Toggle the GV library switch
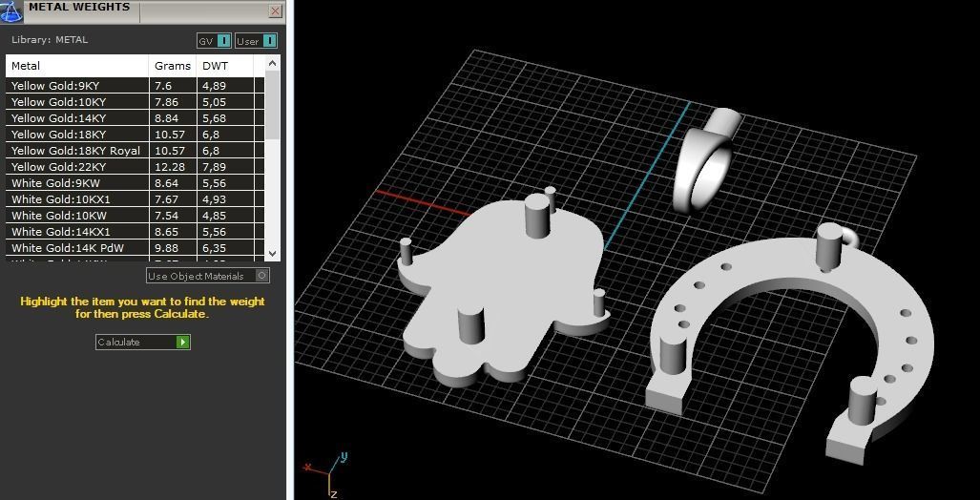The image size is (980, 500). [215, 41]
